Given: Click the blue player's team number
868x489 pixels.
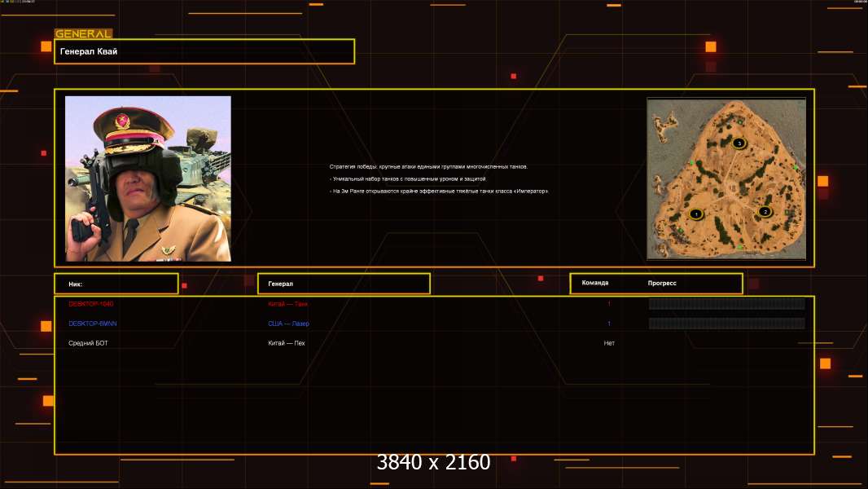Looking at the screenshot, I should point(609,324).
